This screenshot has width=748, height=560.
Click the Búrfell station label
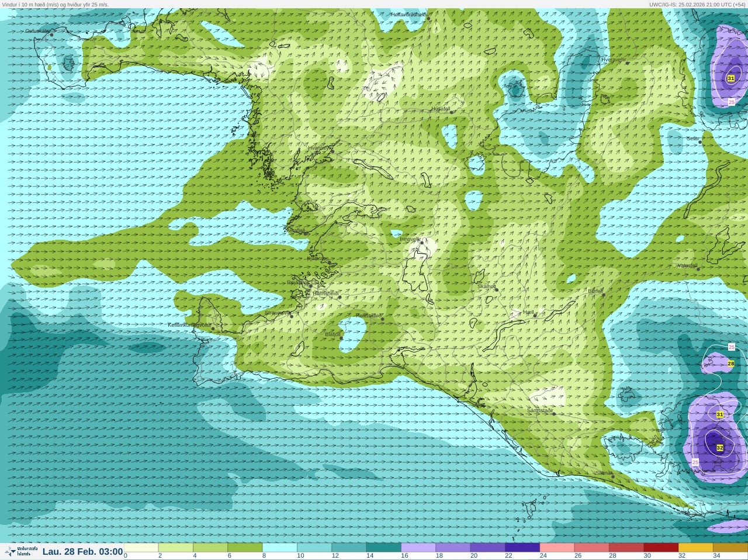(595, 291)
